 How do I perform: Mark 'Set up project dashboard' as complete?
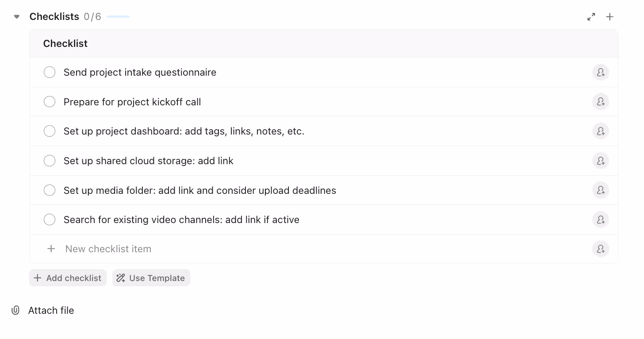pos(50,131)
